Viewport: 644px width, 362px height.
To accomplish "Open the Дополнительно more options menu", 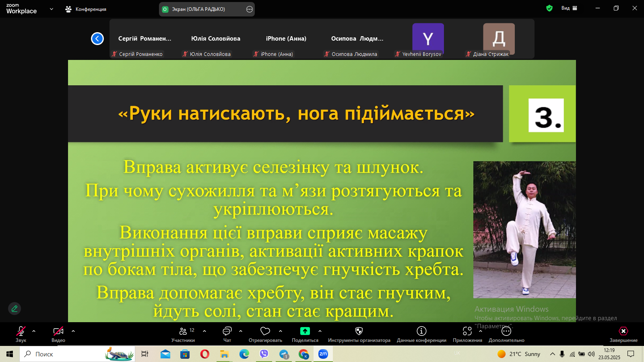I will 506,334.
